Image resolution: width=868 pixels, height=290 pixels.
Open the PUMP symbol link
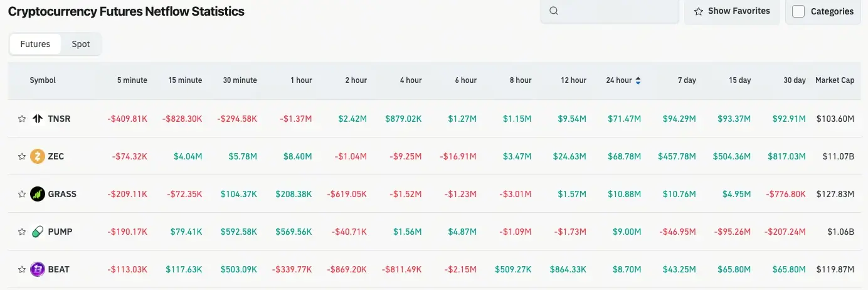point(60,232)
